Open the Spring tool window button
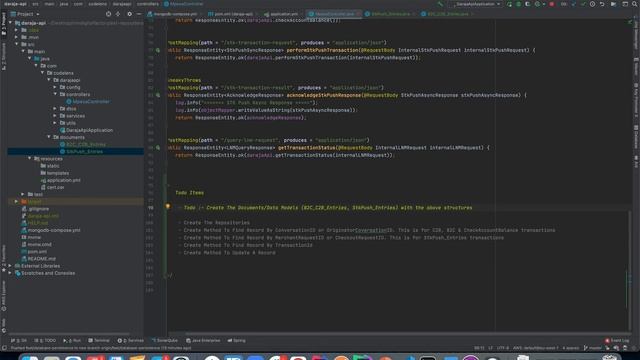Screen dimensions: 640x360 (x=236, y=340)
